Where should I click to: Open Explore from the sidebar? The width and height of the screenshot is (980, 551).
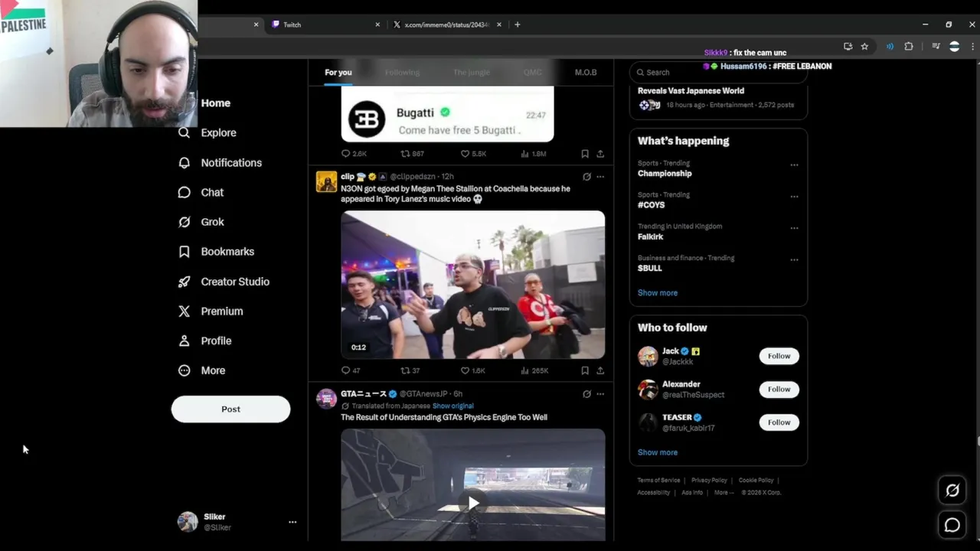coord(207,132)
